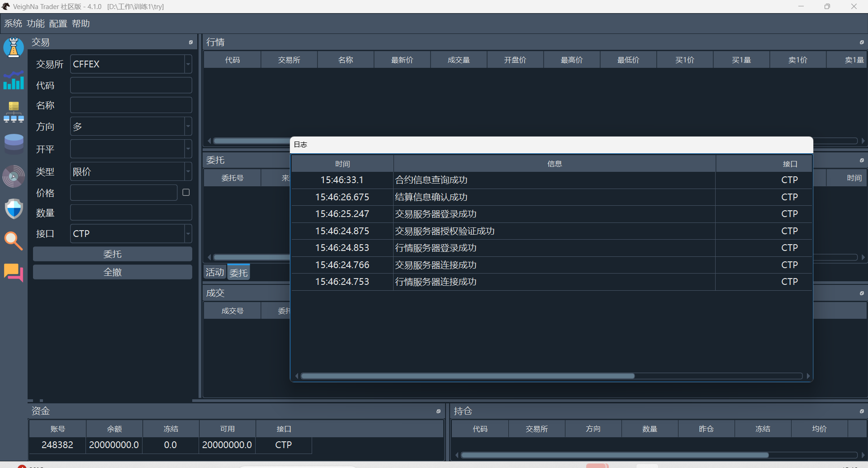
Task: Switch to the 活动 tab
Action: tap(215, 272)
